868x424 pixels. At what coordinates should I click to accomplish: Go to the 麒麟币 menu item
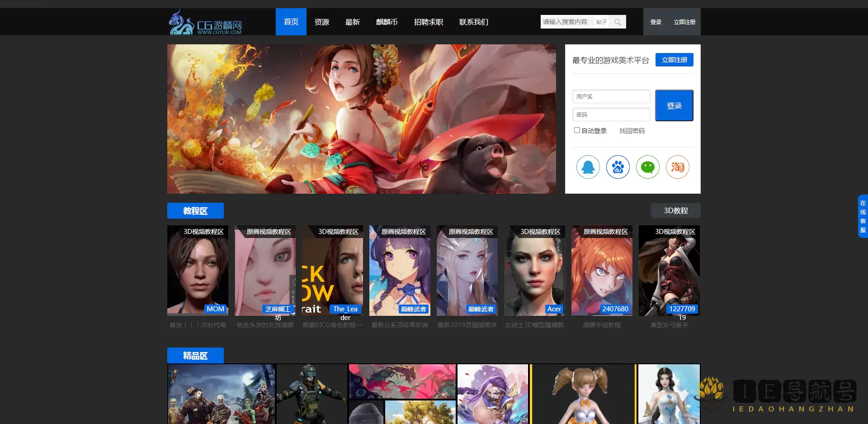click(387, 22)
